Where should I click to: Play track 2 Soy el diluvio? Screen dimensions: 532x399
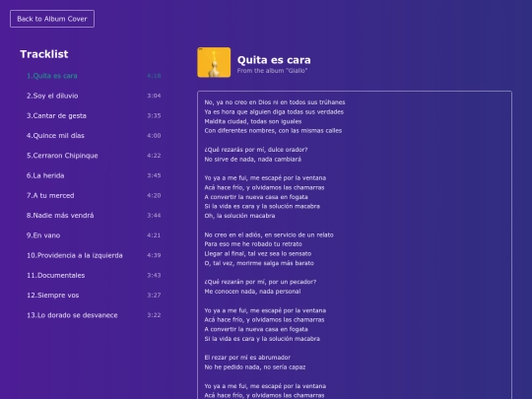click(x=94, y=96)
